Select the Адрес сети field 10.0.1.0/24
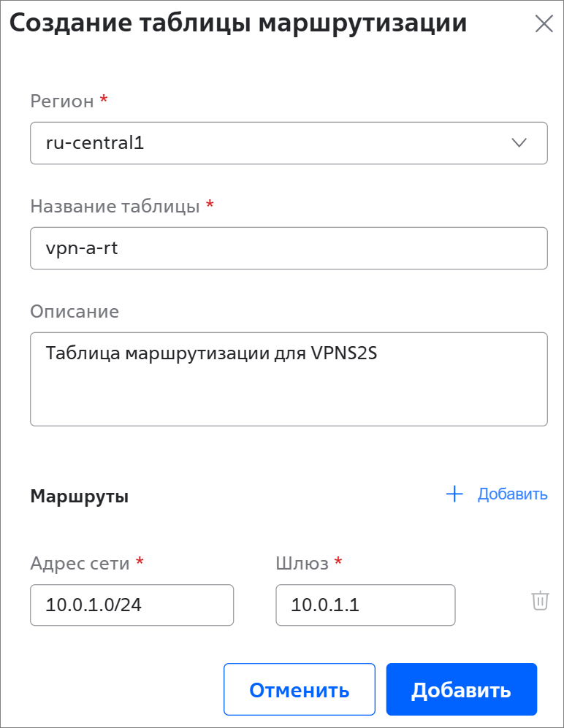 (132, 605)
